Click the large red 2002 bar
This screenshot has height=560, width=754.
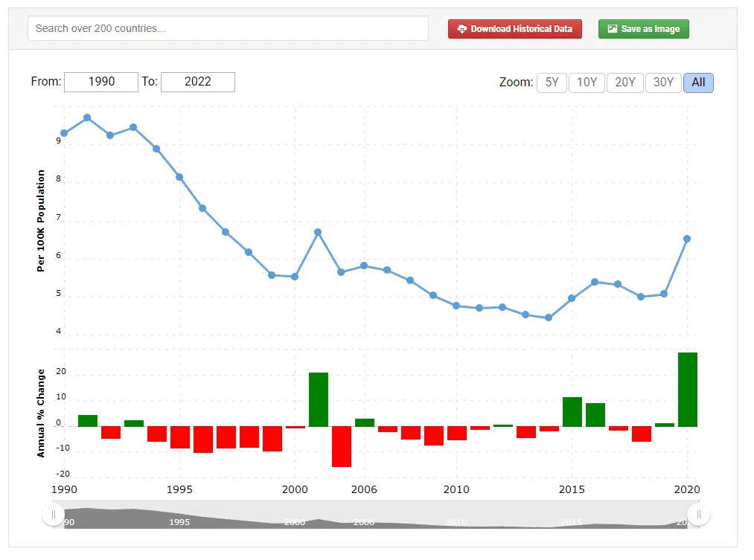click(x=342, y=446)
